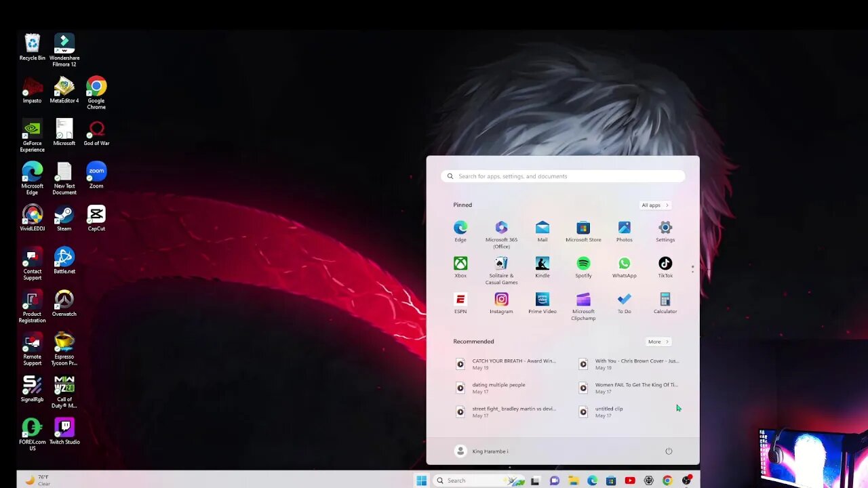
Task: Launch the Xbox pinned app
Action: [x=460, y=267]
